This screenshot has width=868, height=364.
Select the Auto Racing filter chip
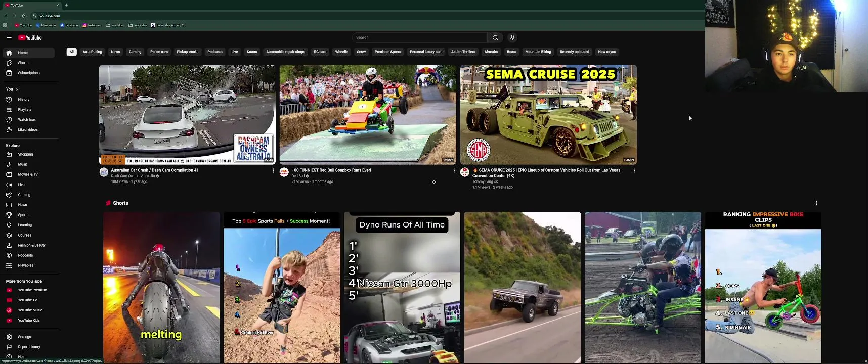point(93,52)
